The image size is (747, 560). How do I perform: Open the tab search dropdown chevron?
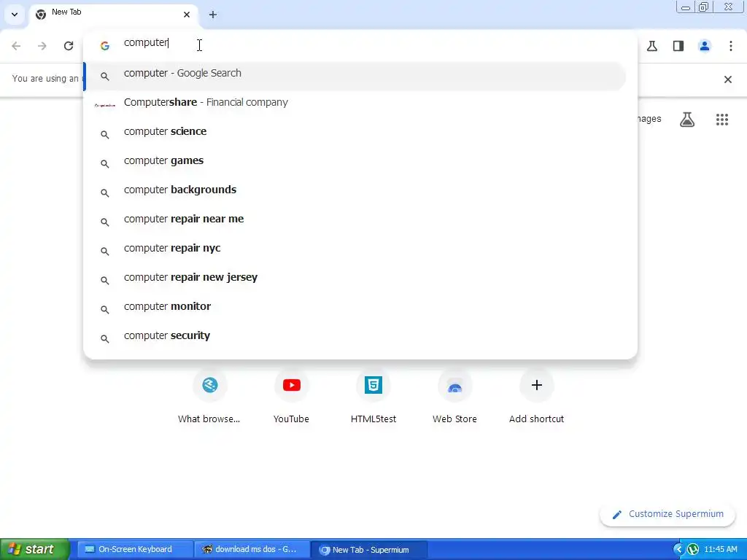[15, 15]
